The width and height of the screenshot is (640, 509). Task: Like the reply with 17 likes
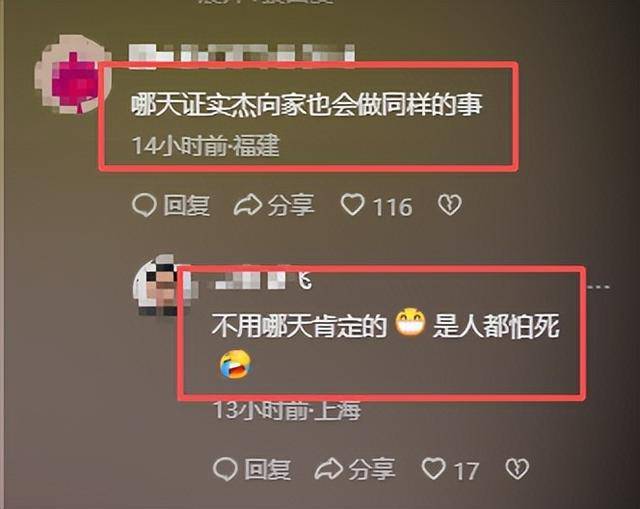click(450, 469)
